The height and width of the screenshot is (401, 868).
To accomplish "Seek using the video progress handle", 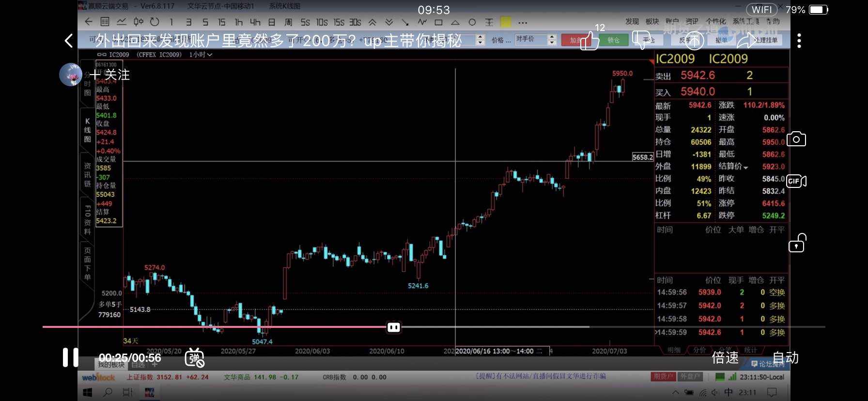I will [394, 327].
